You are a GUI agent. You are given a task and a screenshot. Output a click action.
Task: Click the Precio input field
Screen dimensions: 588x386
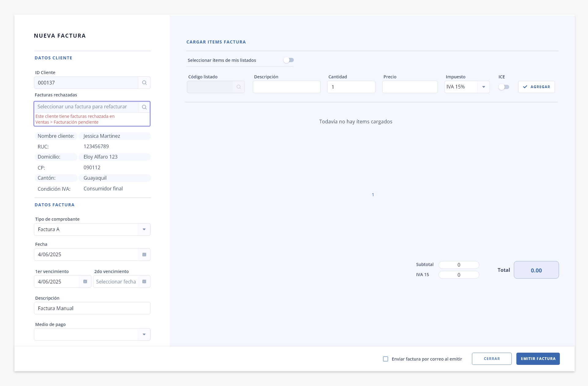pos(410,87)
